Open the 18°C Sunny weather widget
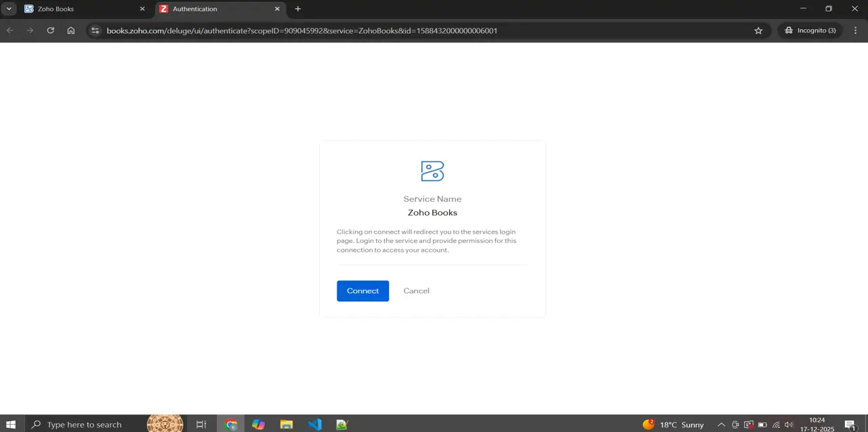The image size is (868, 432). (x=674, y=425)
